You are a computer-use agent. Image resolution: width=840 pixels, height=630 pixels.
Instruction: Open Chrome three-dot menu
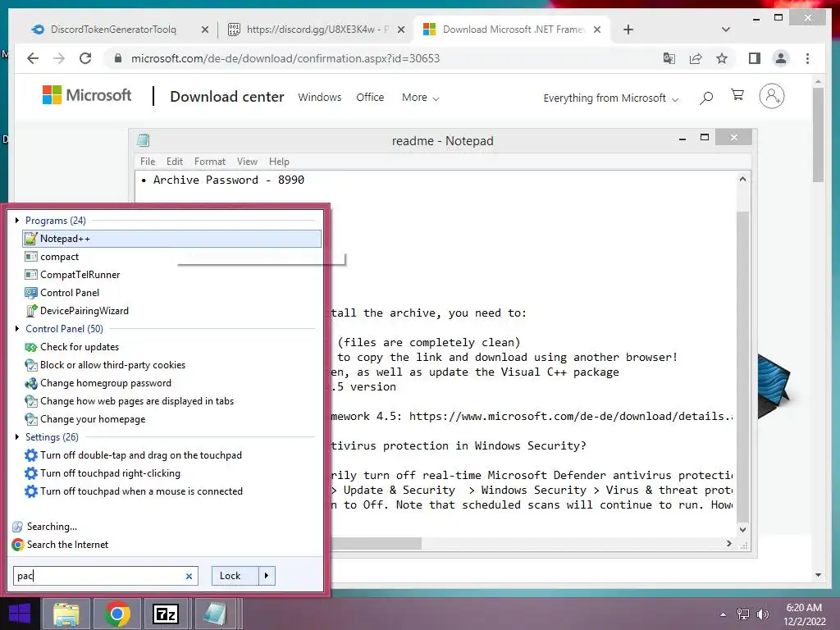coord(807,58)
